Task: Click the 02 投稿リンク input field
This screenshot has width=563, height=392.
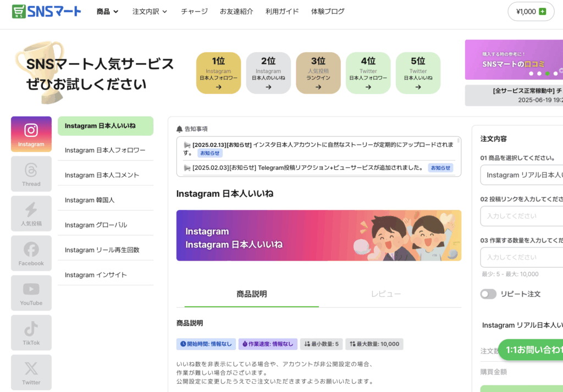Action: pyautogui.click(x=521, y=216)
